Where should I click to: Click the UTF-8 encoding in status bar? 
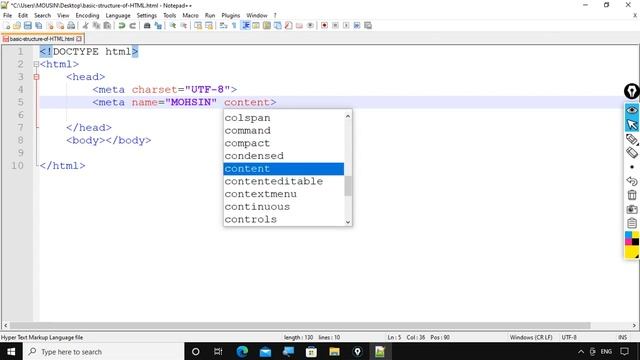(569, 338)
